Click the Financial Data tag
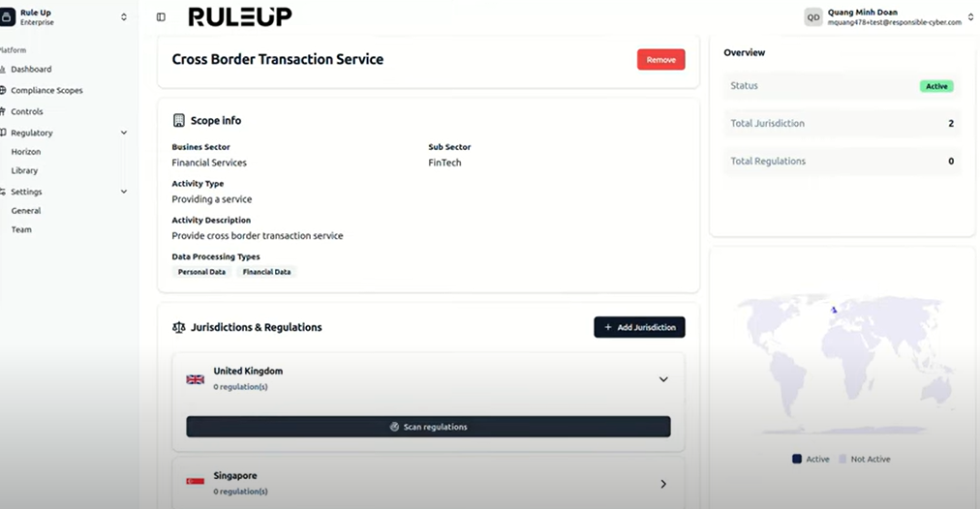The image size is (980, 509). click(x=266, y=272)
